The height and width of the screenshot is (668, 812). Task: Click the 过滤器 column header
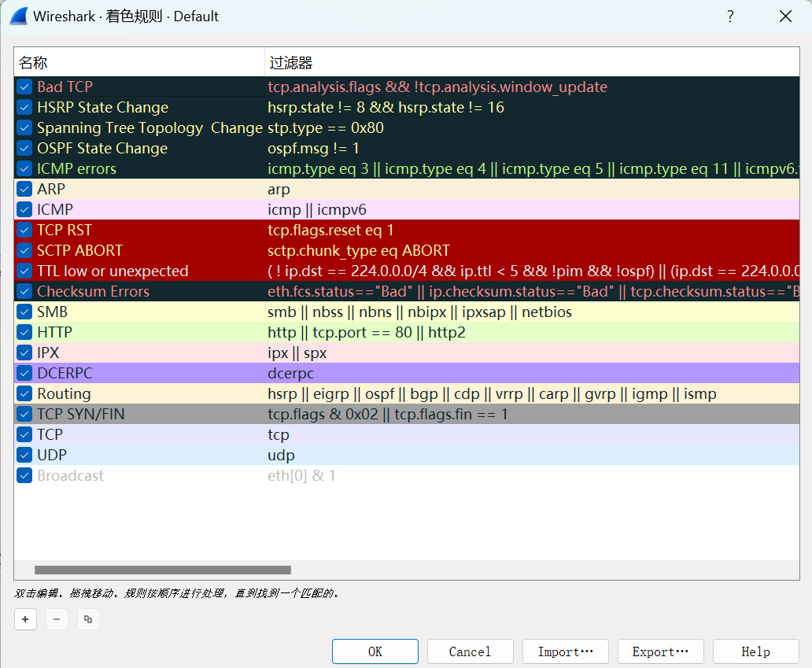(532, 62)
